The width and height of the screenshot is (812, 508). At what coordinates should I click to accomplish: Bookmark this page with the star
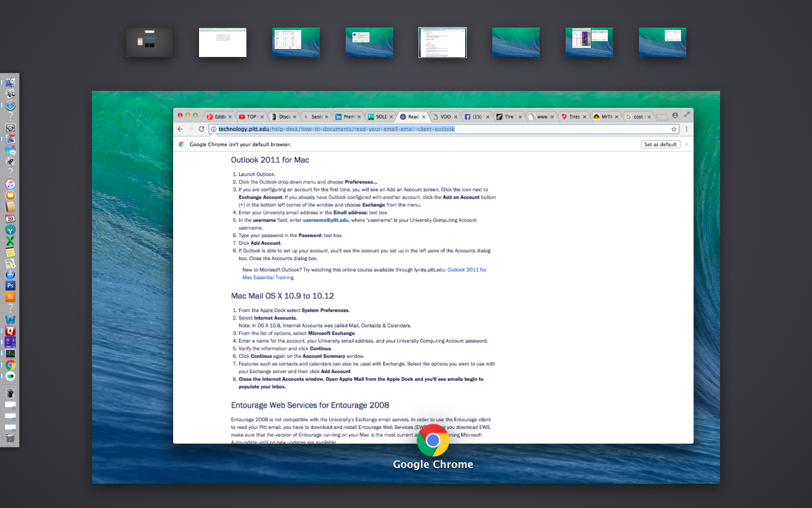(x=674, y=129)
